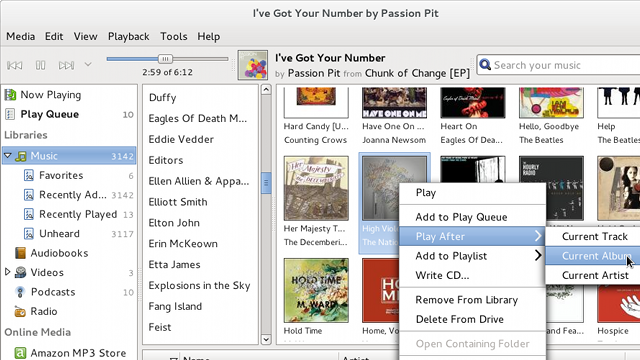Open the playback order dropdown arrow
Screen dimensions: 640x360
[88, 64]
